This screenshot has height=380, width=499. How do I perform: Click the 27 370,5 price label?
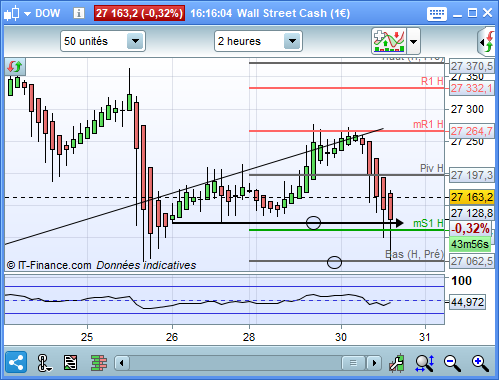[x=471, y=66]
